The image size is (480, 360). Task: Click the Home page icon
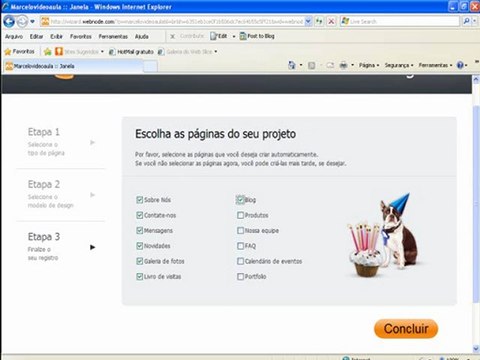click(292, 65)
